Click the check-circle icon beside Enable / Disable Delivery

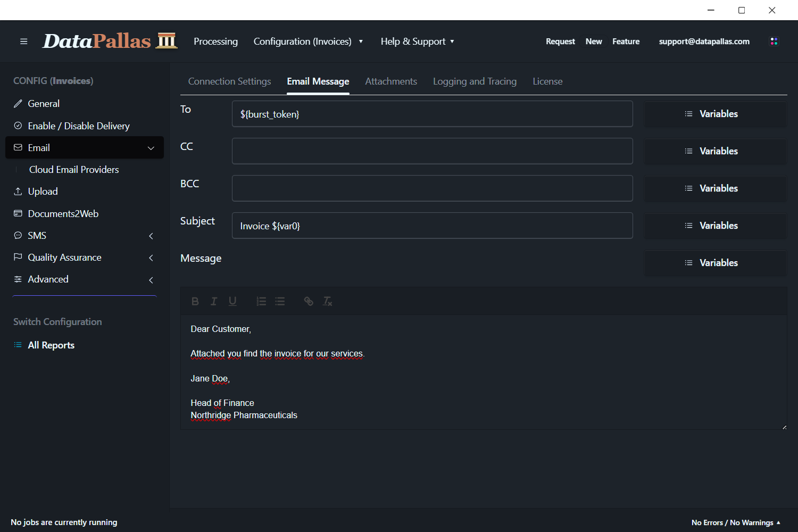click(x=18, y=126)
